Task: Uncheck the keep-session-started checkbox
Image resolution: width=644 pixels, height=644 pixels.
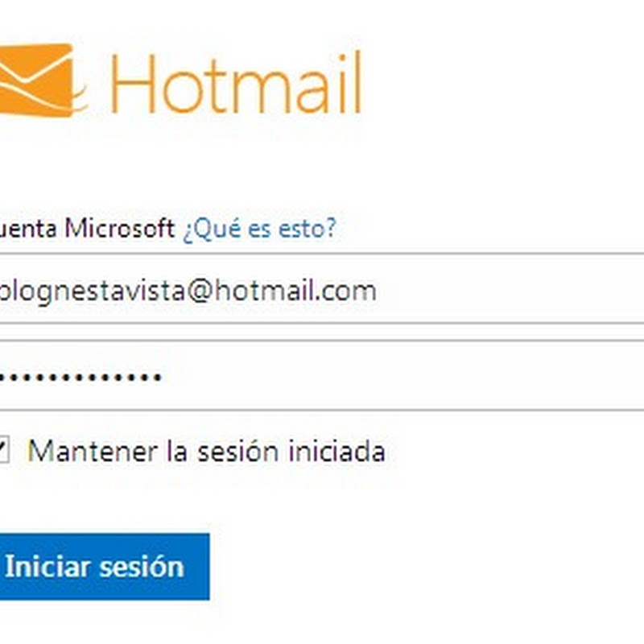Action: [x=2, y=451]
